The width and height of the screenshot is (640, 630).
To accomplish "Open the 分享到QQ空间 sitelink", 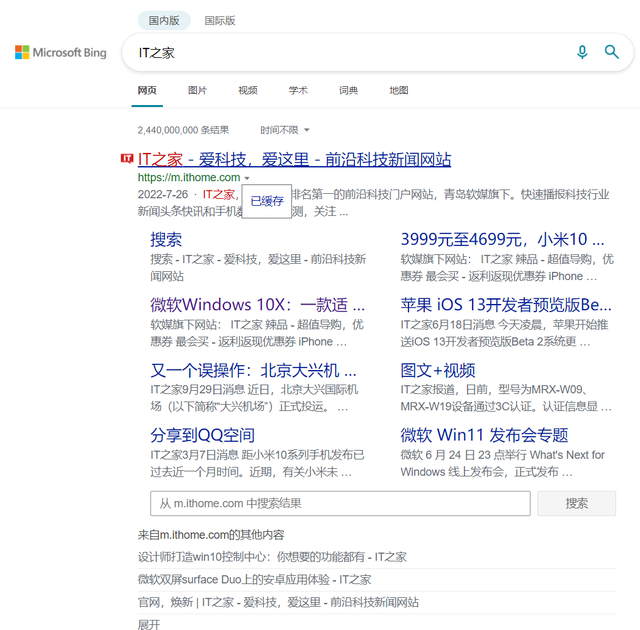I will (202, 435).
